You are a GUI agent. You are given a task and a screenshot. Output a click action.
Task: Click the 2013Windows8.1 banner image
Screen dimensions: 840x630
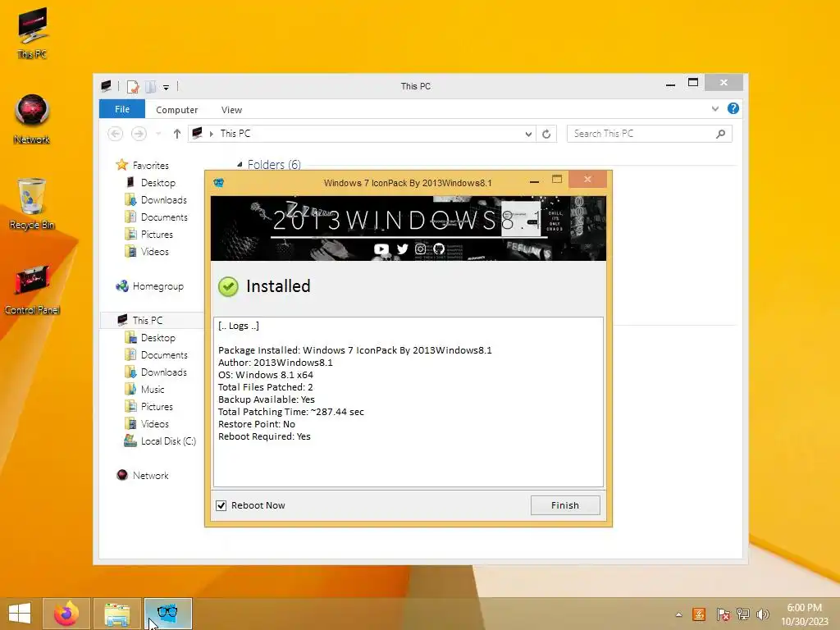click(x=409, y=228)
